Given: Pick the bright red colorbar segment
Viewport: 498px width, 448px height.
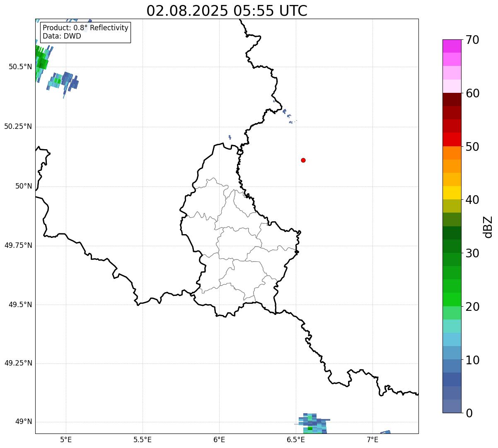Looking at the screenshot, I should coord(452,139).
